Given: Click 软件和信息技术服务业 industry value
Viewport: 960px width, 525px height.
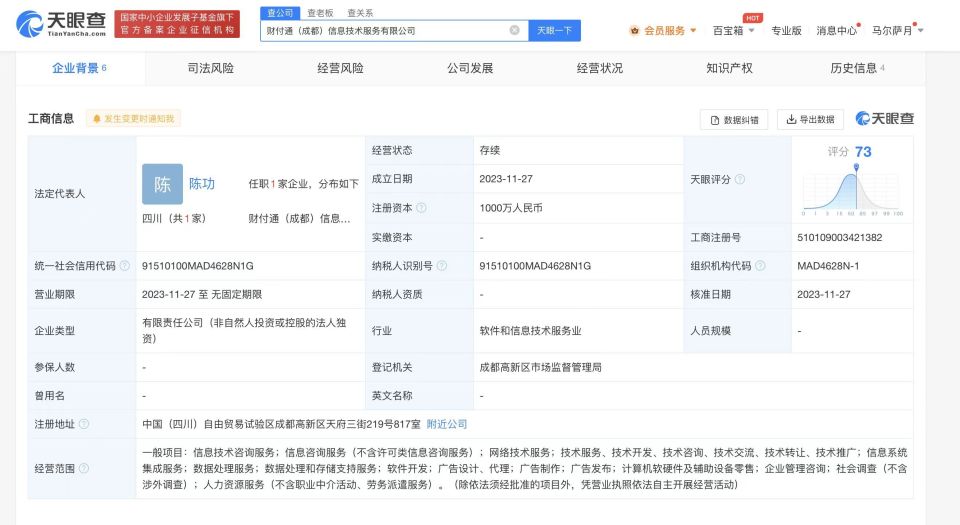Looking at the screenshot, I should 530,331.
